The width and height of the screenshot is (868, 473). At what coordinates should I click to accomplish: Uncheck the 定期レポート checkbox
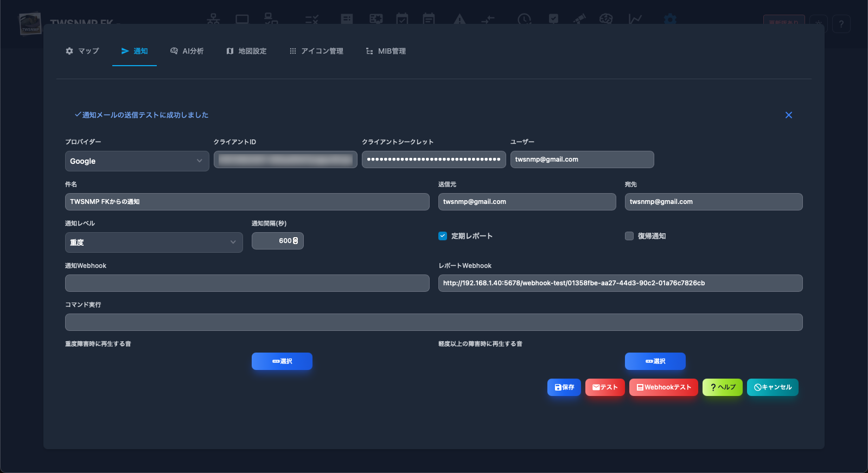click(443, 236)
